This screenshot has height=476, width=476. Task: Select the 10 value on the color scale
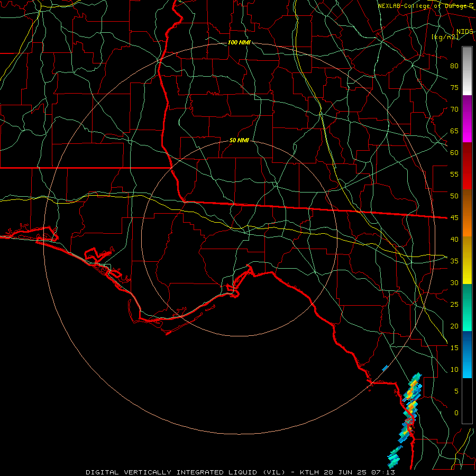pos(454,370)
